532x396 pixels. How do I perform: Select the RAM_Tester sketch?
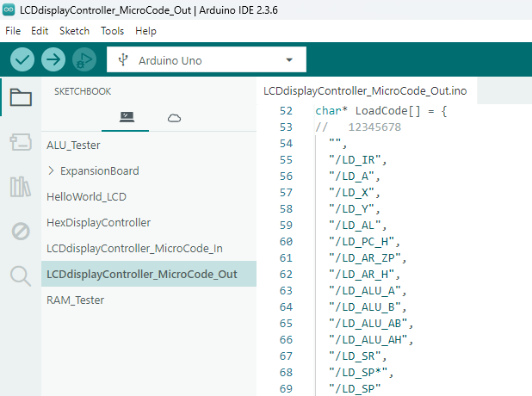click(x=75, y=300)
